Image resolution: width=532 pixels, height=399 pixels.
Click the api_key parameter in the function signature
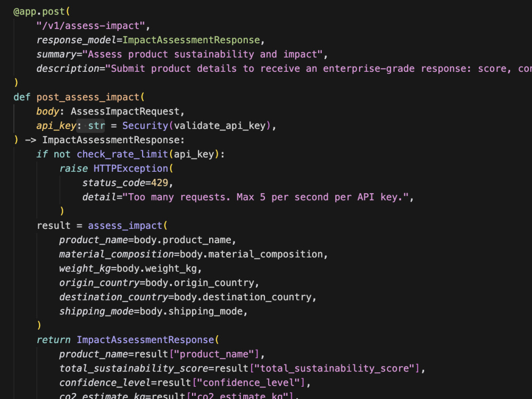click(x=56, y=126)
